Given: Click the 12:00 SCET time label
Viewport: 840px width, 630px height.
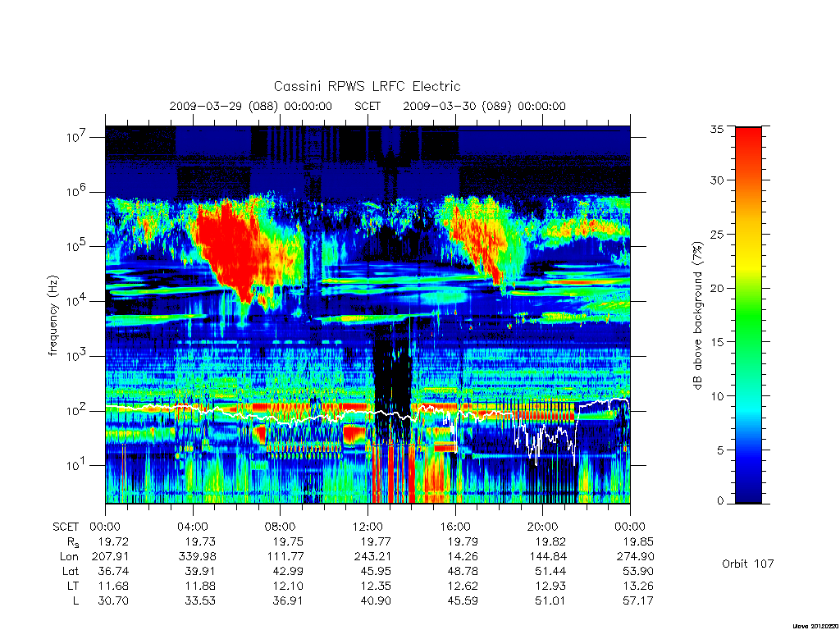Looking at the screenshot, I should click(367, 527).
